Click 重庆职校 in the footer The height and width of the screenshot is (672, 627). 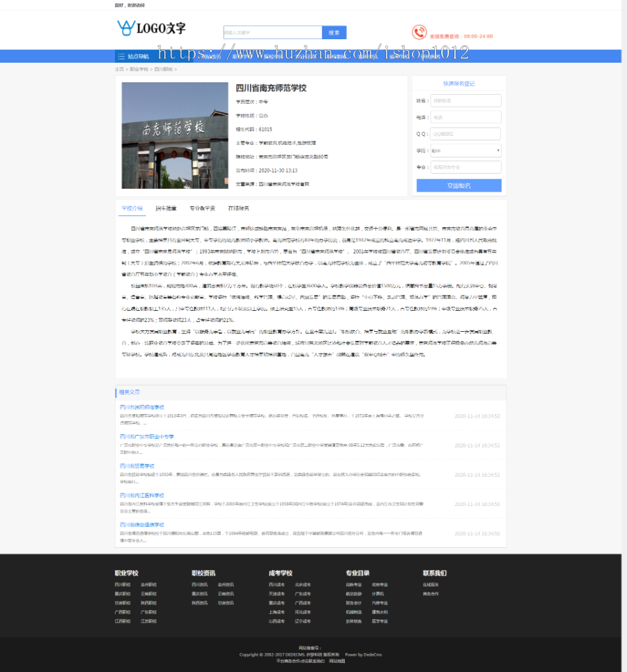click(123, 594)
